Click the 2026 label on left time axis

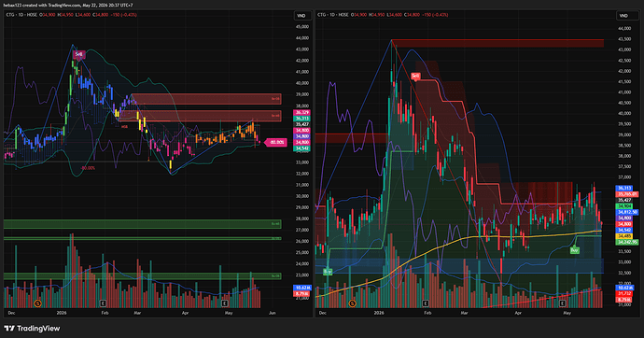[62, 313]
